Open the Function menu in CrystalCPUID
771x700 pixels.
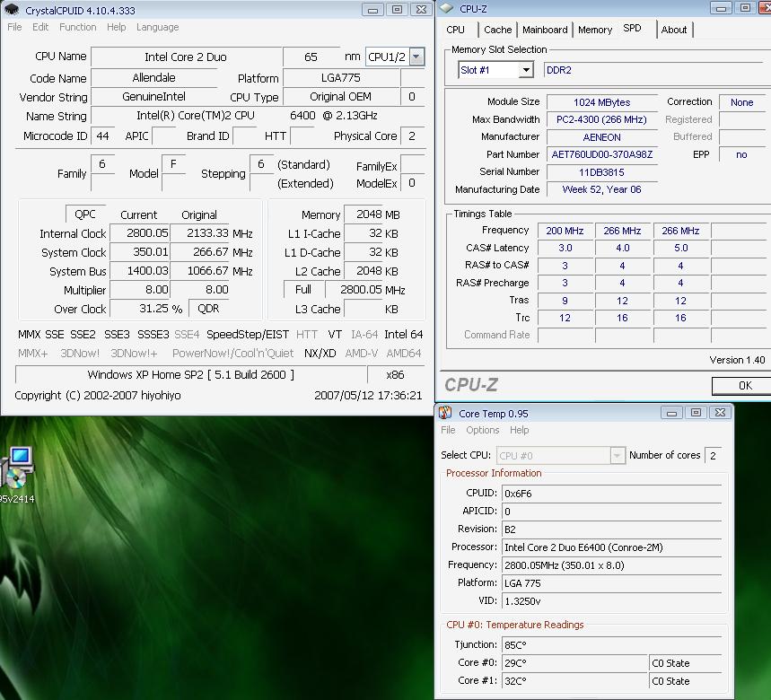pos(78,27)
